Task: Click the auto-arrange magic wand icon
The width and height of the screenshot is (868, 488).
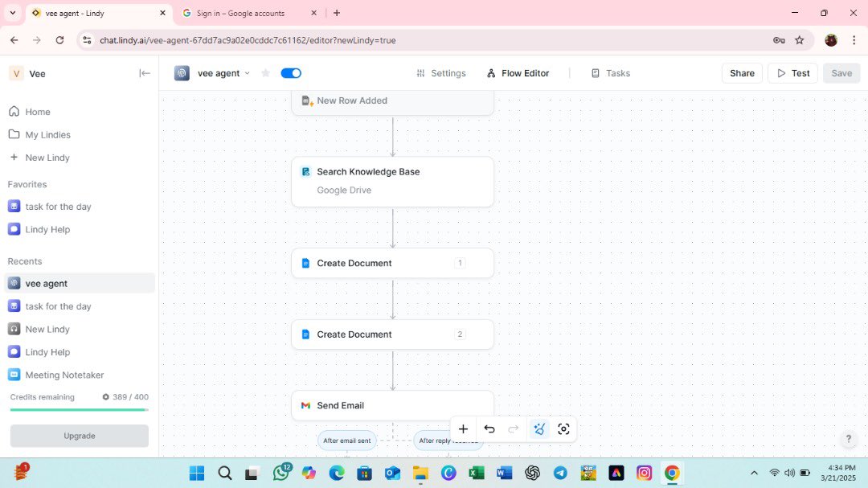Action: (539, 429)
